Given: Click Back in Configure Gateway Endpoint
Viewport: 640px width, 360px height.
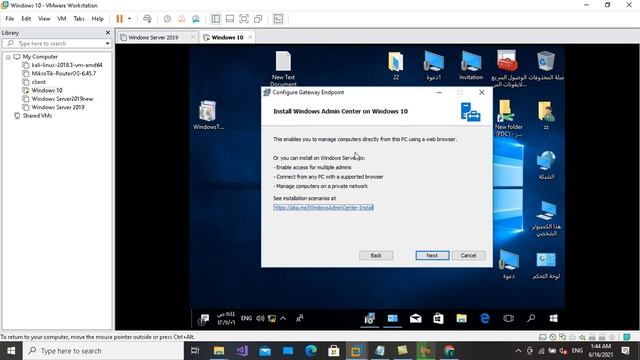Looking at the screenshot, I should (x=376, y=255).
